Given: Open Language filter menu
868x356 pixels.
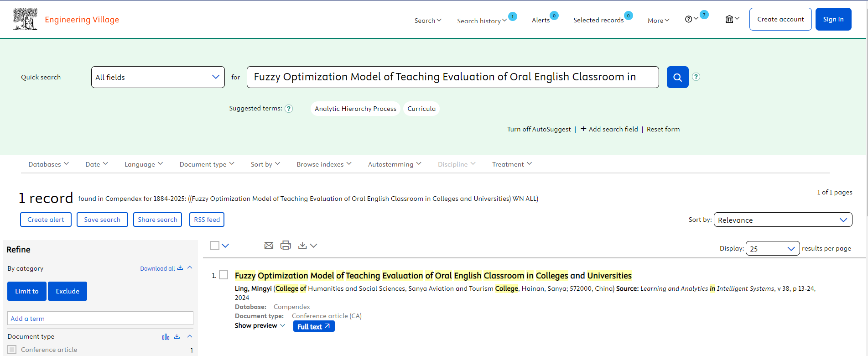Looking at the screenshot, I should [x=144, y=164].
